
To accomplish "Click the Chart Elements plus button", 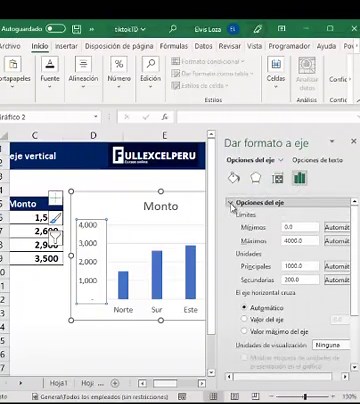I will tap(55, 199).
